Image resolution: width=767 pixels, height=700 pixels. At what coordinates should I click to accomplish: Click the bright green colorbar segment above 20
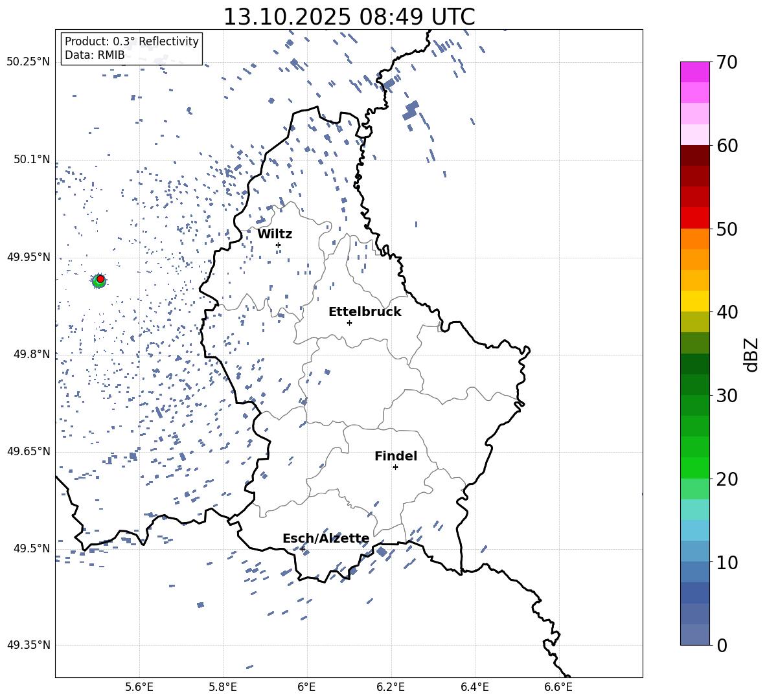tap(694, 468)
